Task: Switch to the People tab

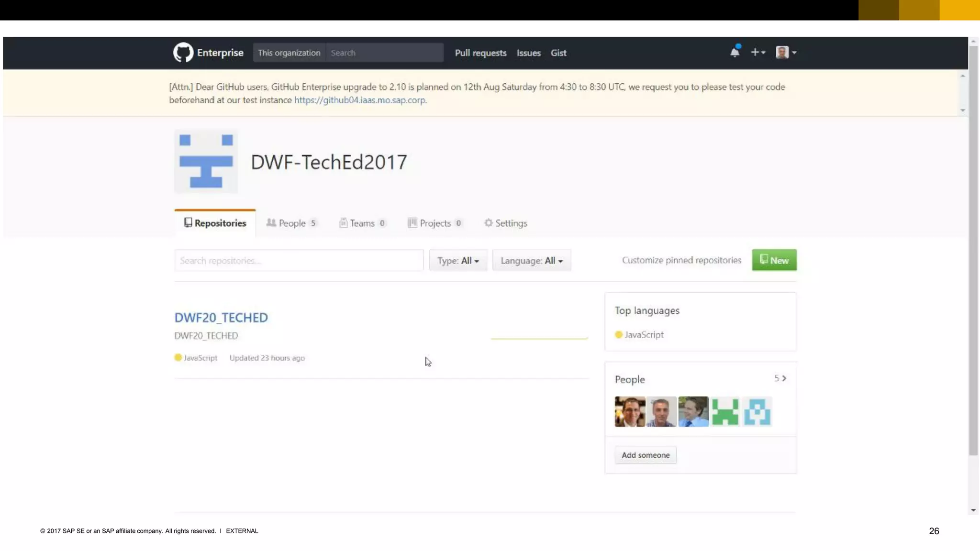Action: click(291, 223)
